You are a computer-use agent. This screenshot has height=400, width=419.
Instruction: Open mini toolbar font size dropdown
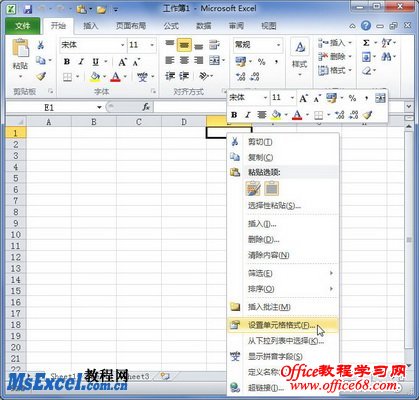(292, 98)
